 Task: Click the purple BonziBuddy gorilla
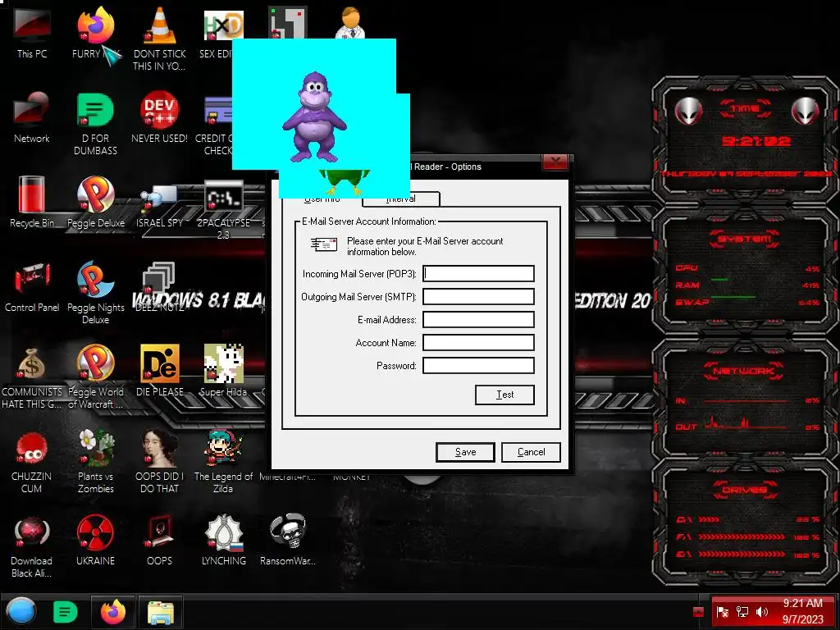click(315, 116)
